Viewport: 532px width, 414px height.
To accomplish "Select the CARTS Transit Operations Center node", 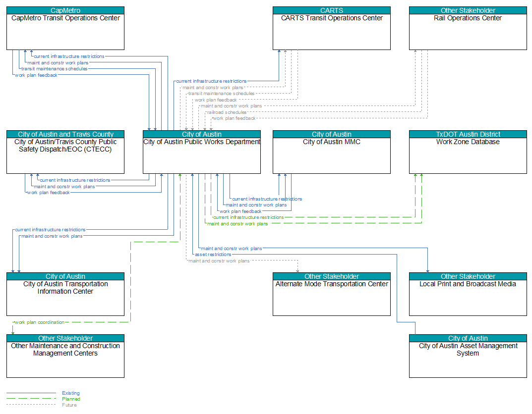I will coord(332,28).
